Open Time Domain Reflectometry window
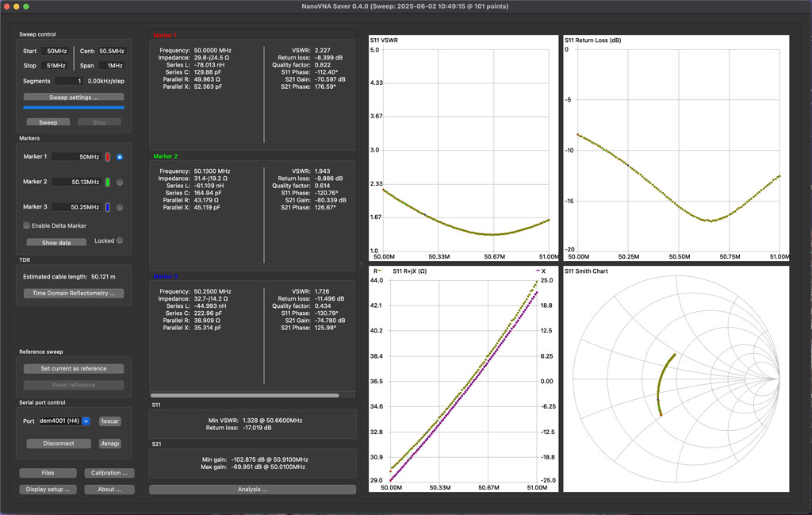812x515 pixels. tap(74, 294)
